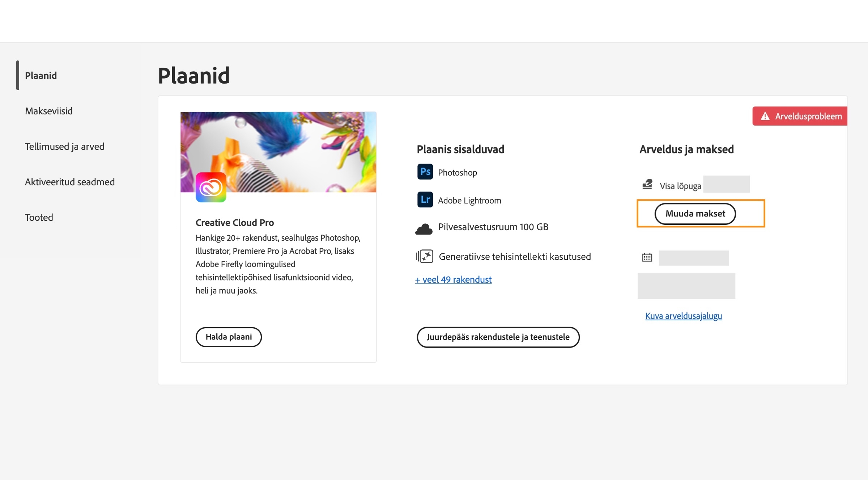Screen dimensions: 868x480
Task: Click the warning triangle icon
Action: (x=765, y=116)
